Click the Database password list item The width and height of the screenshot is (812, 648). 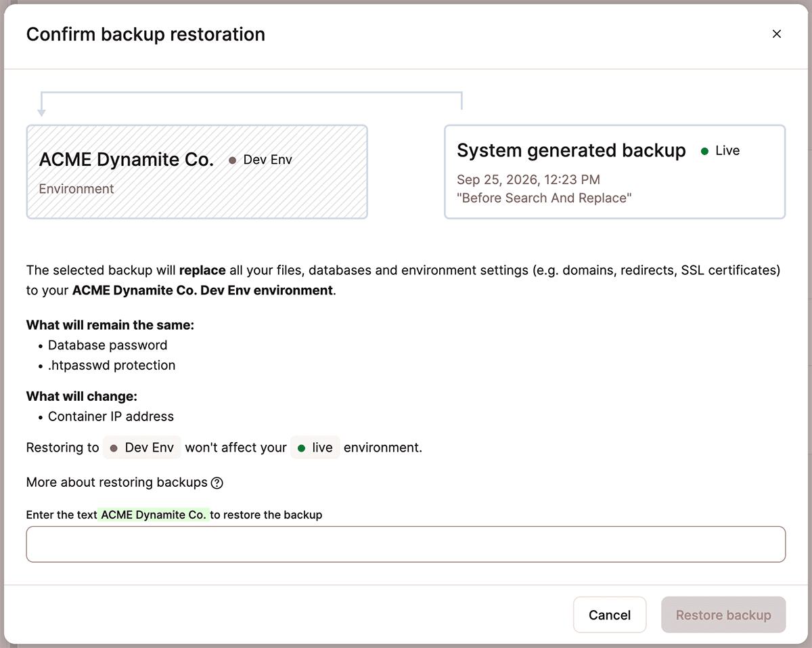(108, 345)
